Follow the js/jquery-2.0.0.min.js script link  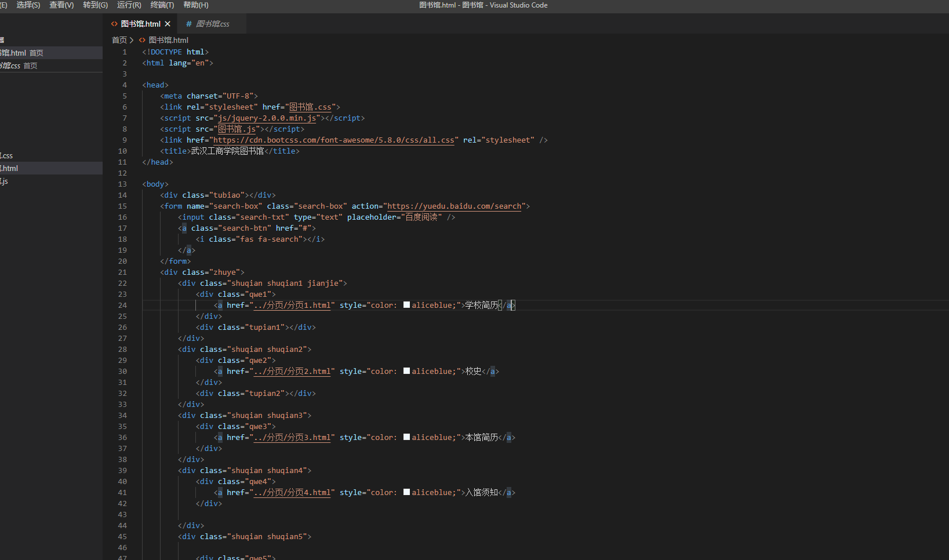(x=267, y=118)
